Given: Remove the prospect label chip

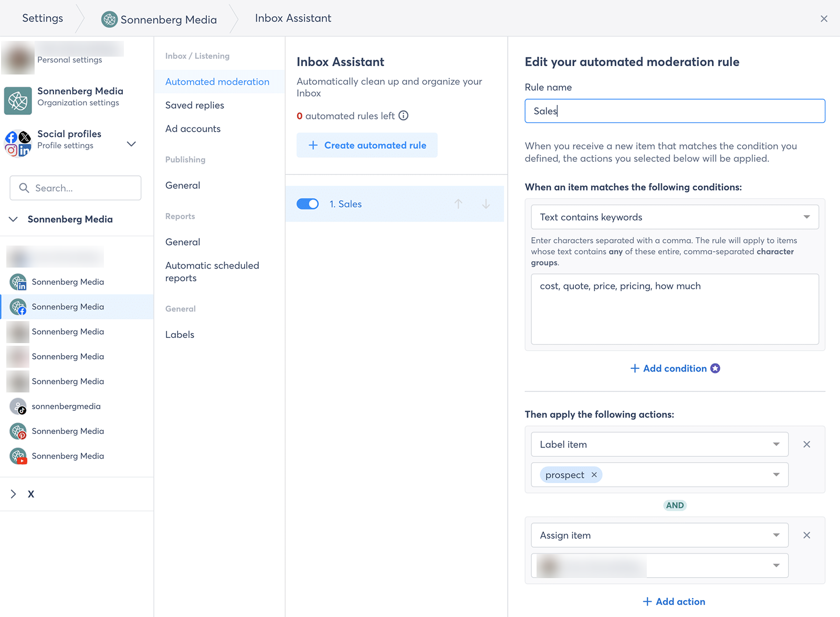Looking at the screenshot, I should [x=594, y=475].
